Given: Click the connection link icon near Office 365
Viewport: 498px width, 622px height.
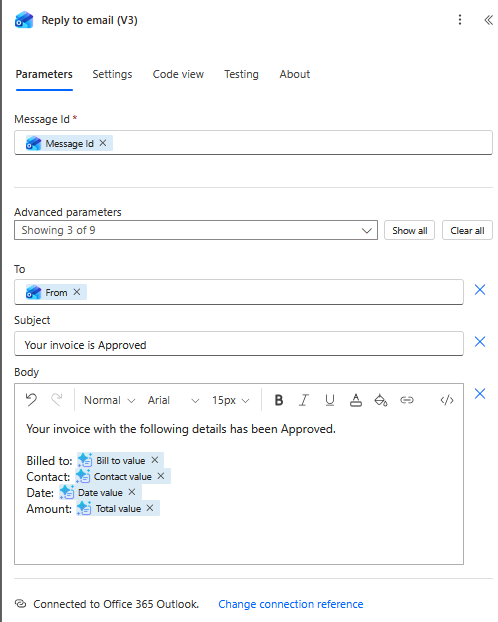Looking at the screenshot, I should [21, 604].
